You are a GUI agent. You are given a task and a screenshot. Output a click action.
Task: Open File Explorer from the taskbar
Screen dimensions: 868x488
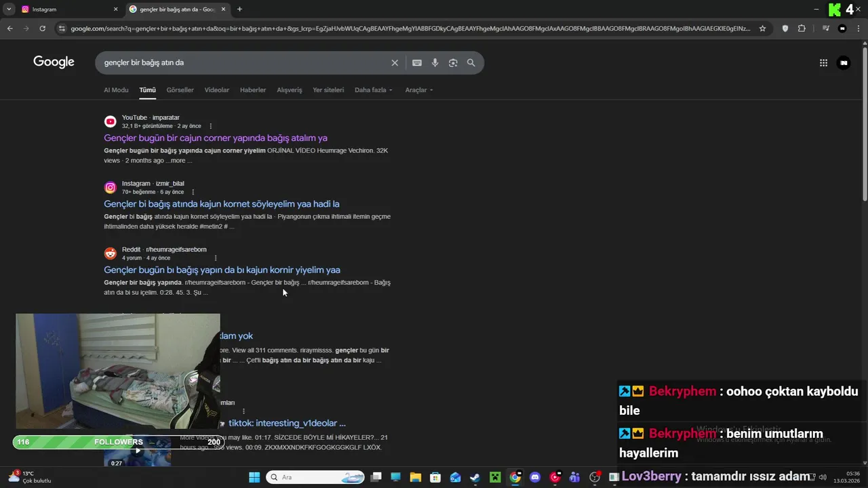[416, 477]
